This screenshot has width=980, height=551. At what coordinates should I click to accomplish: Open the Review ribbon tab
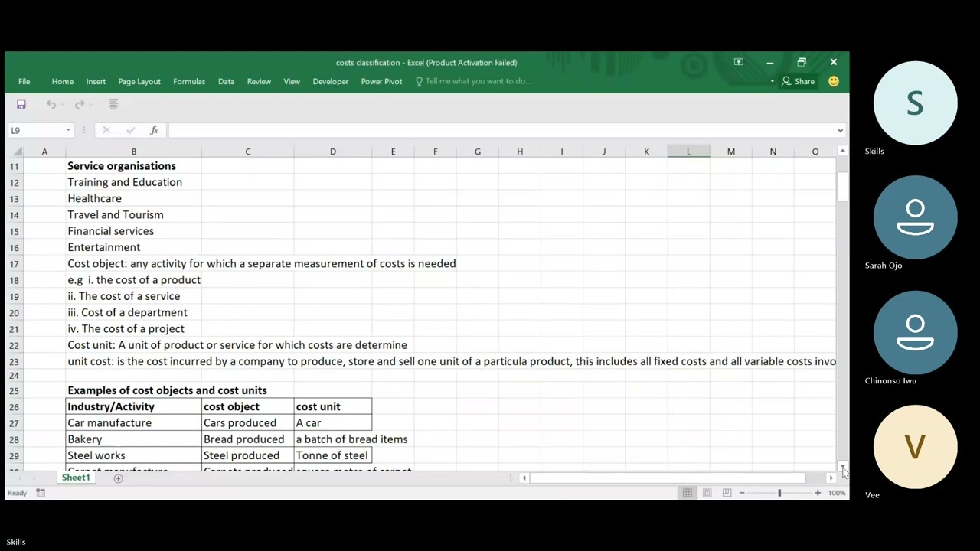point(259,81)
